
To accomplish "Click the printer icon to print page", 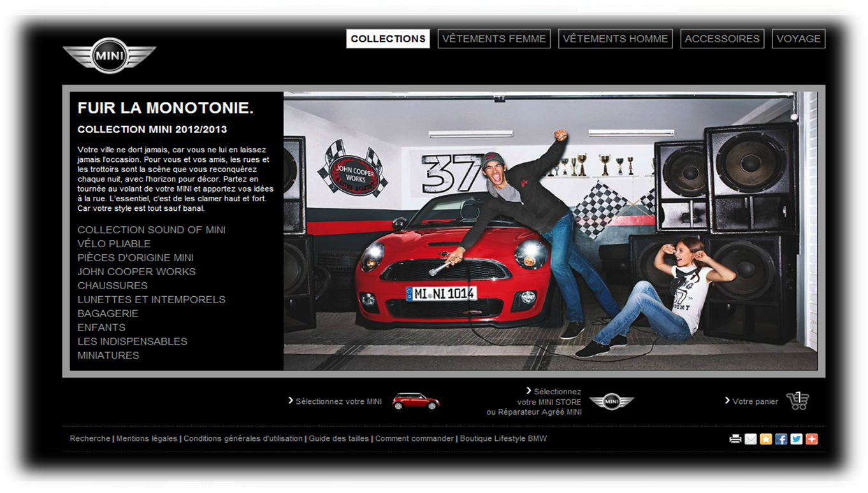I will click(x=735, y=439).
